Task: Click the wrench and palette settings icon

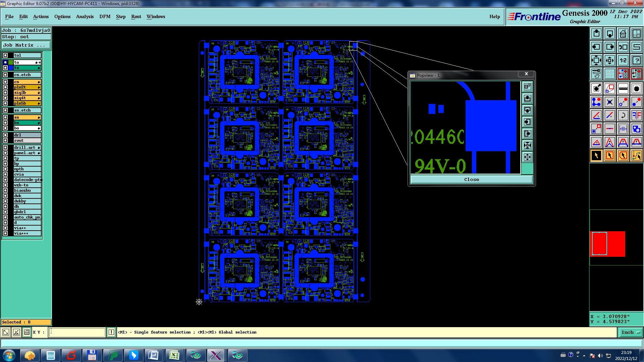Action: (596, 74)
